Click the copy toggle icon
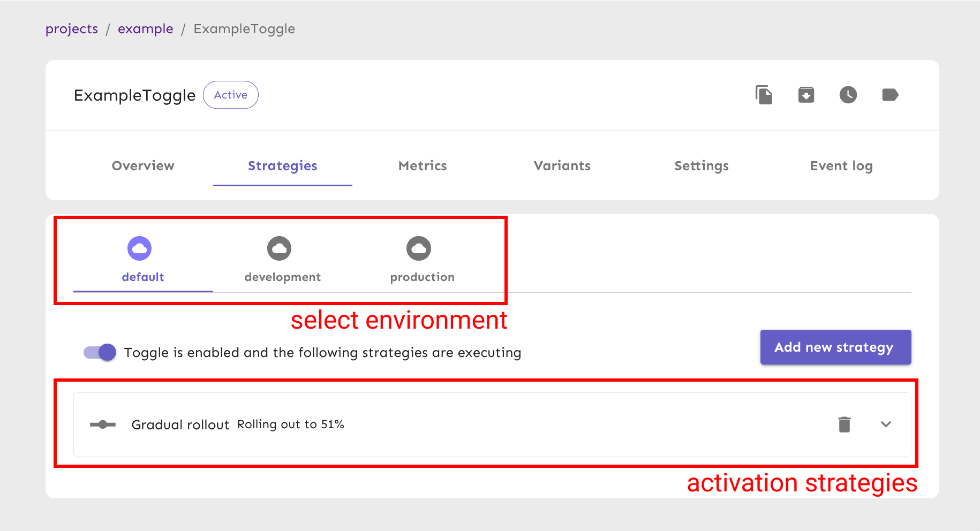 tap(764, 95)
